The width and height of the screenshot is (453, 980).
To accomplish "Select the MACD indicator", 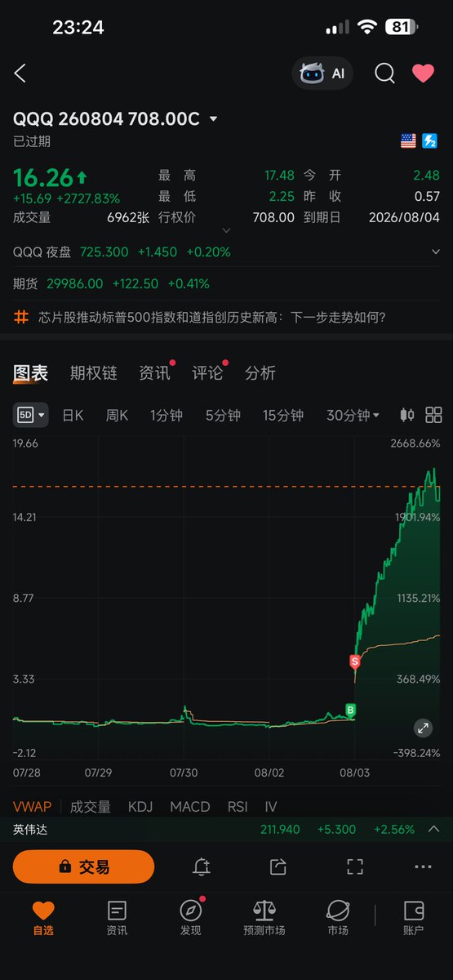I will 190,807.
